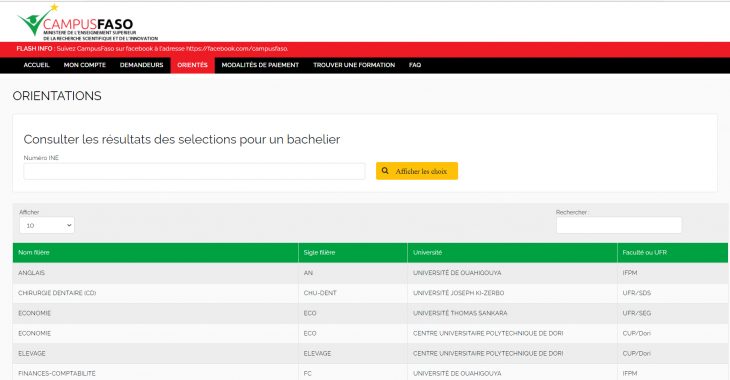Follow the facebook.com/campusfaso link
Viewport: 730px width, 380px height.
[237, 49]
